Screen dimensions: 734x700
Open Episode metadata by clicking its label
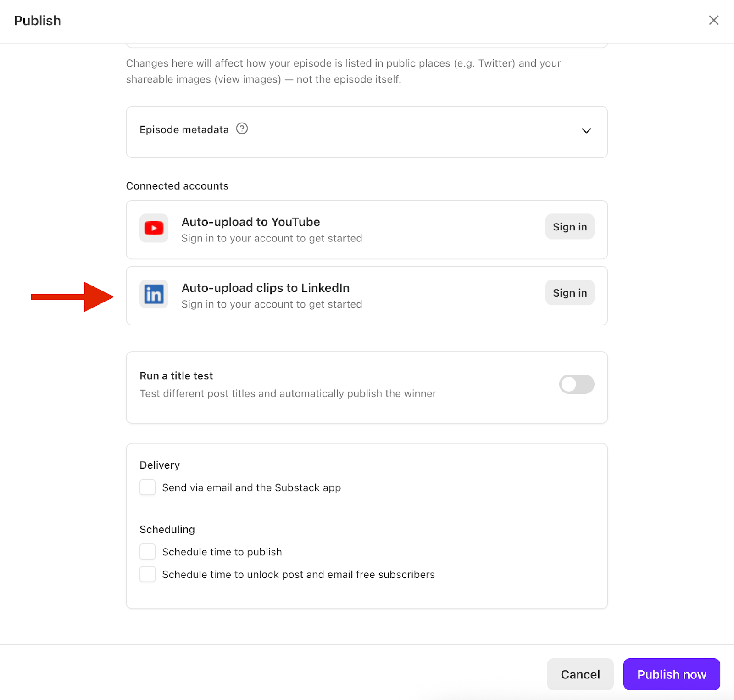(183, 129)
